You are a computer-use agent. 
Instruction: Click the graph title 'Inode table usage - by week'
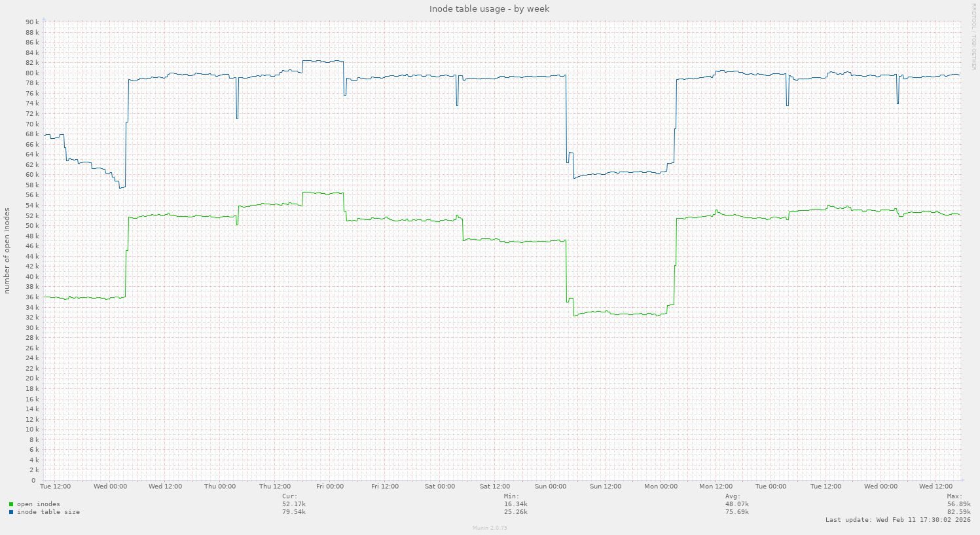point(489,9)
